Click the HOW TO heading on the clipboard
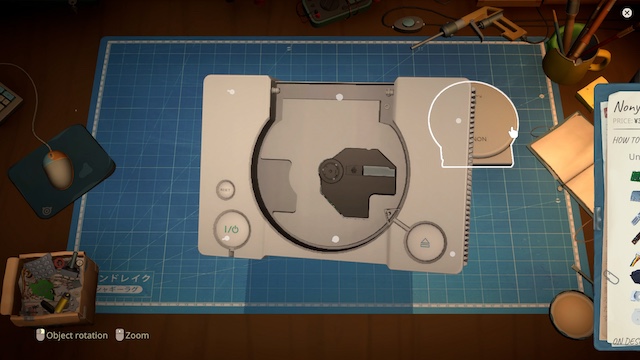The height and width of the screenshot is (360, 640). 626,140
